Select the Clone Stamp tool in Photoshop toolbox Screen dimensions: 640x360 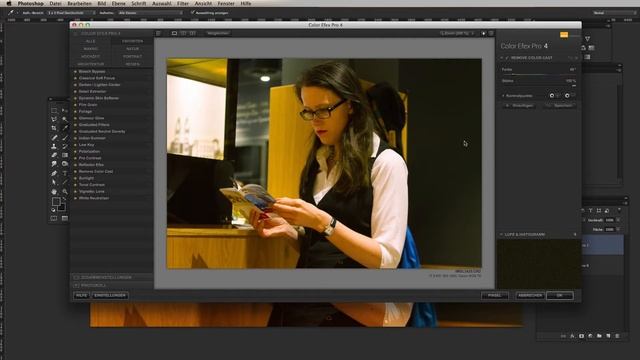click(x=54, y=146)
